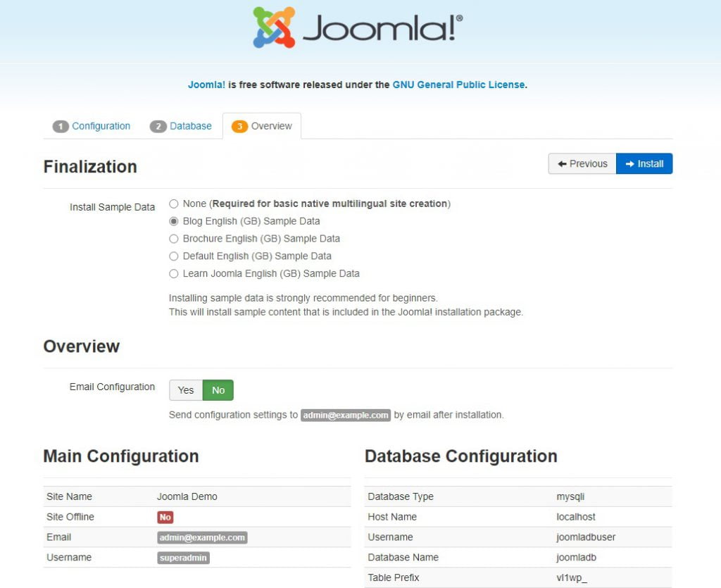Click the Finalization heading

coord(90,166)
